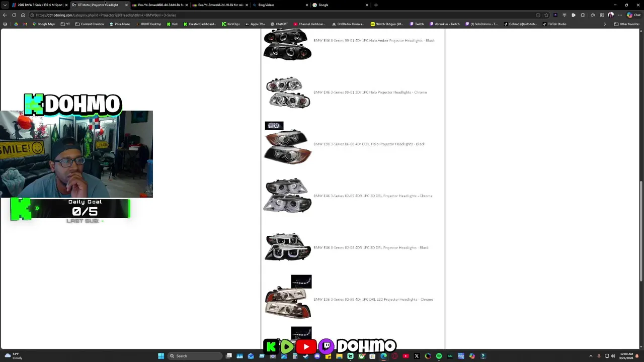
Task: Open the taskbar clock and date
Action: [627, 356]
